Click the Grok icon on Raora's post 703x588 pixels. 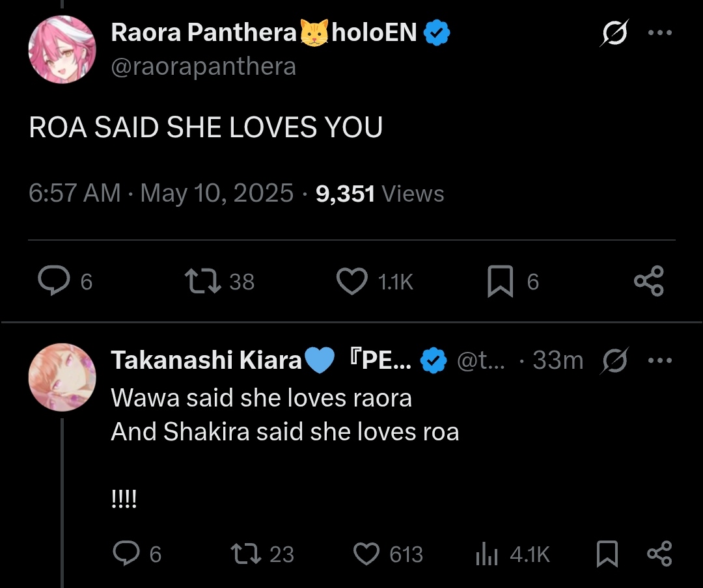[613, 33]
